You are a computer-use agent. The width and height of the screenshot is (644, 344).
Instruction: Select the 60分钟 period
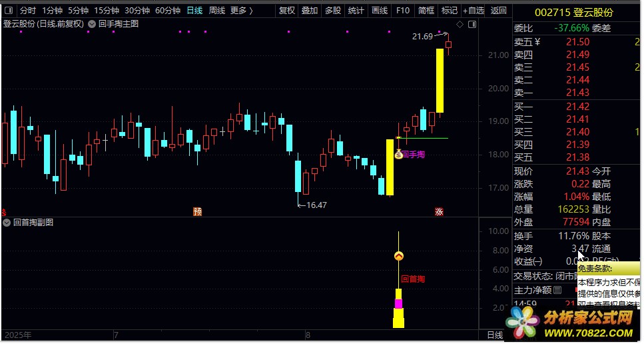(168, 10)
